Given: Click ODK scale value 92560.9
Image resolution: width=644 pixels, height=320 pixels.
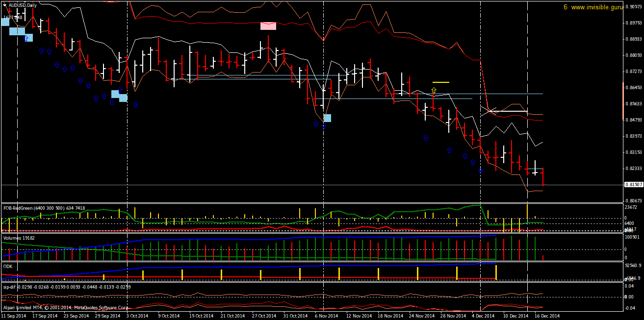Looking at the screenshot, I should [x=633, y=266].
